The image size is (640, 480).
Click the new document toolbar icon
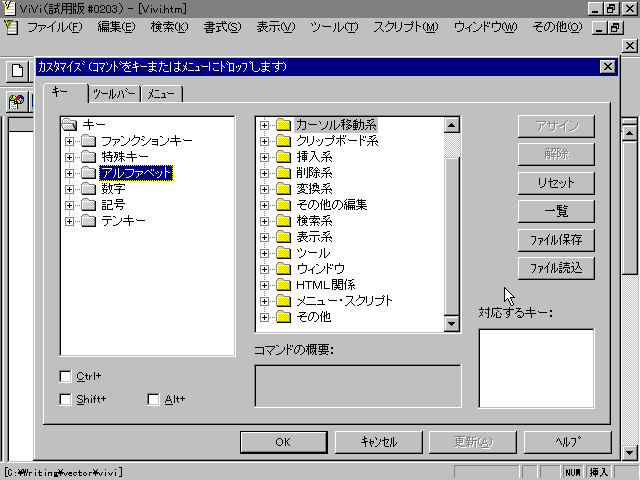pyautogui.click(x=18, y=71)
